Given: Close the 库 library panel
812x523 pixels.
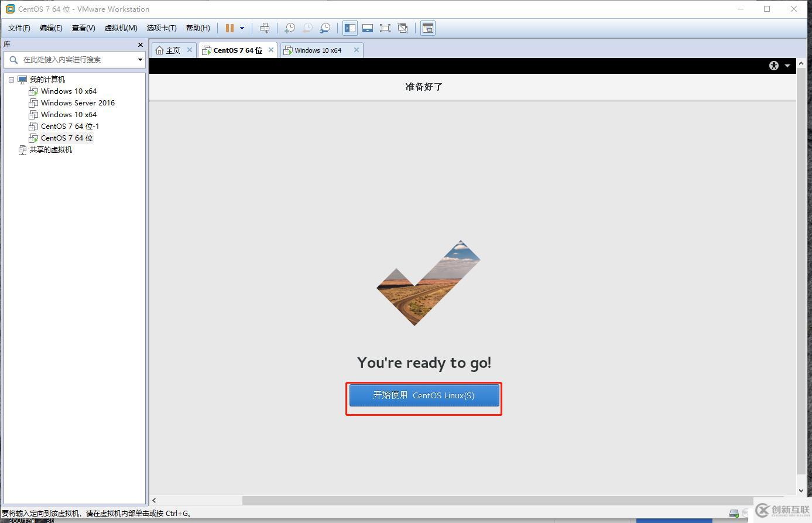Looking at the screenshot, I should pos(141,45).
